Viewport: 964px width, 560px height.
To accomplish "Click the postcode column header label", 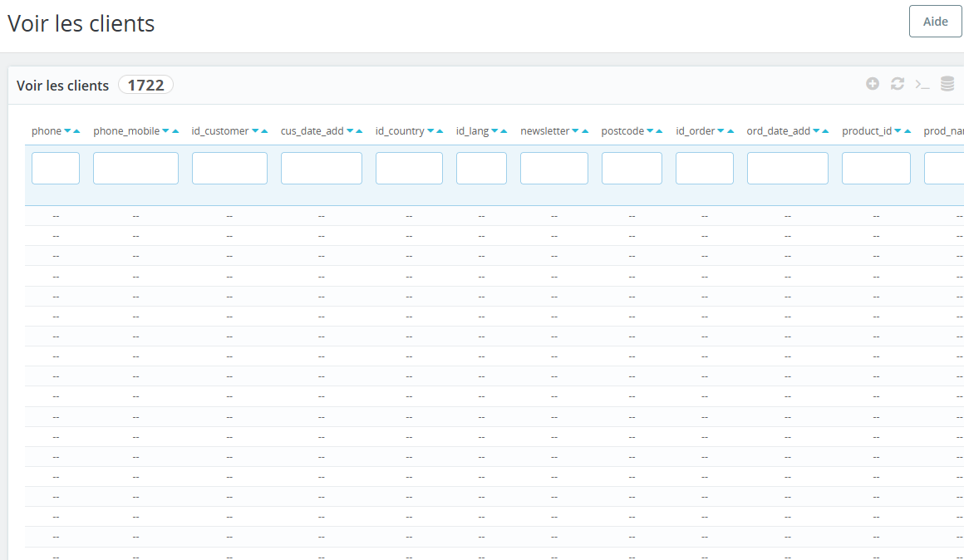I will pos(622,131).
